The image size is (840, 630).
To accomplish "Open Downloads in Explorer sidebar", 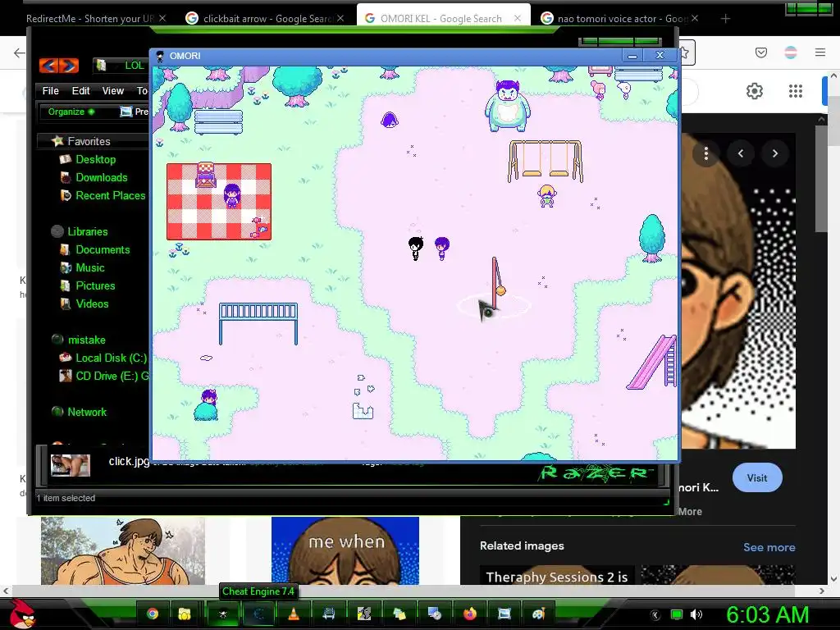I will click(x=101, y=177).
